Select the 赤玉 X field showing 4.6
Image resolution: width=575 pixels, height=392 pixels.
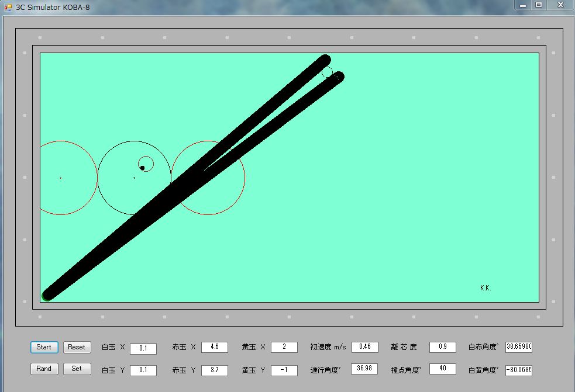click(215, 347)
